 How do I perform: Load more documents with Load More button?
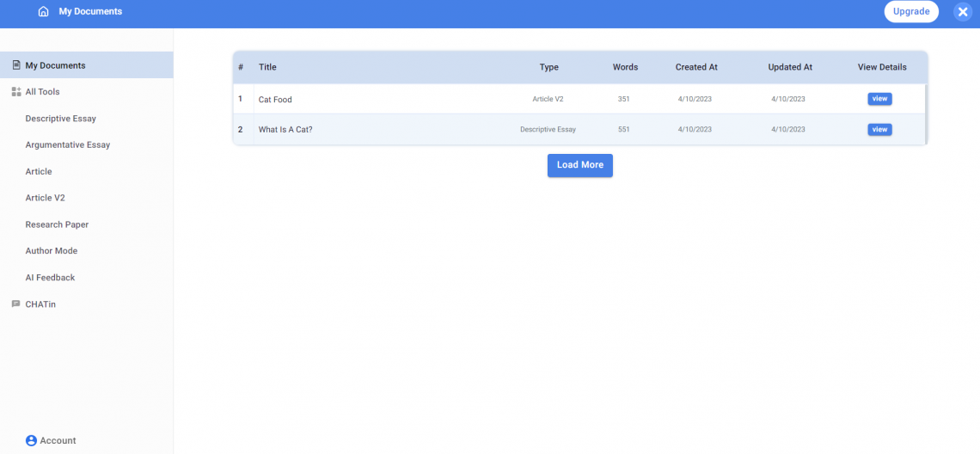[x=579, y=165]
